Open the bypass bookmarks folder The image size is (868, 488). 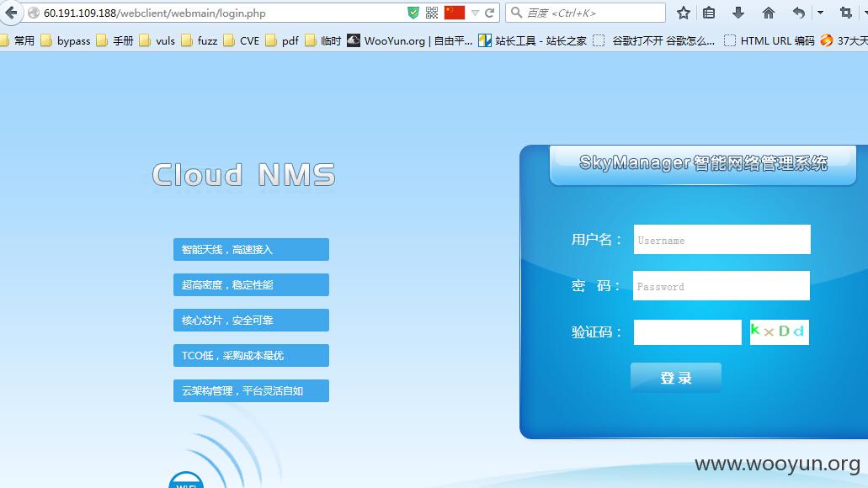(66, 40)
